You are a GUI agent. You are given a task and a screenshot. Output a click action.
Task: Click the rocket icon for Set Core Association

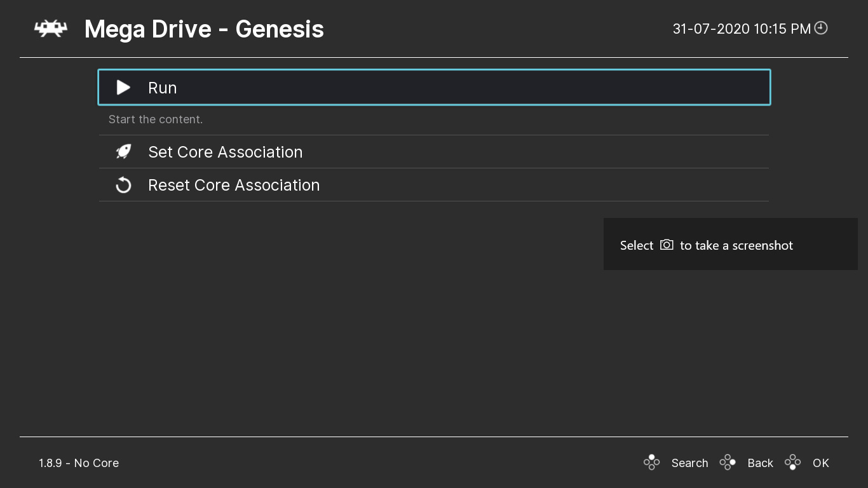coord(123,152)
